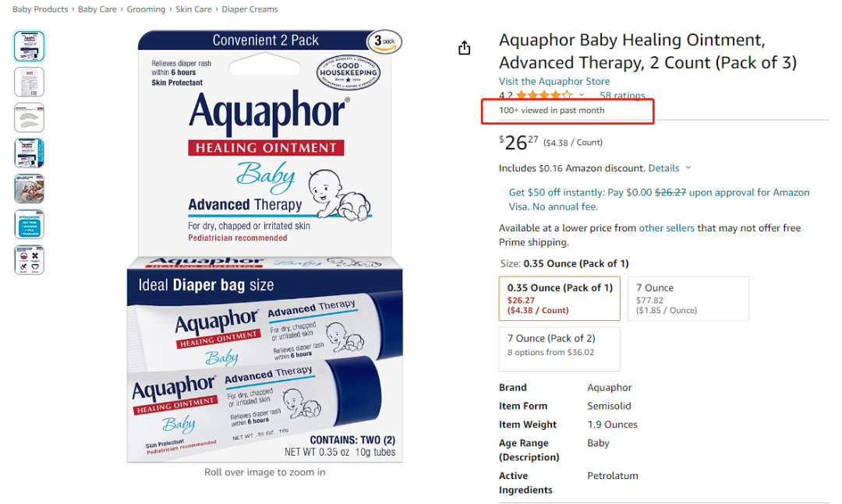Select the first product thumbnail
Screen dimensions: 842x504
[29, 46]
